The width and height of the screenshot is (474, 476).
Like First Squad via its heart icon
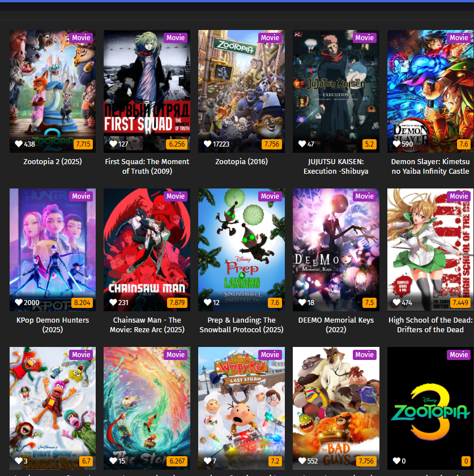(x=113, y=144)
